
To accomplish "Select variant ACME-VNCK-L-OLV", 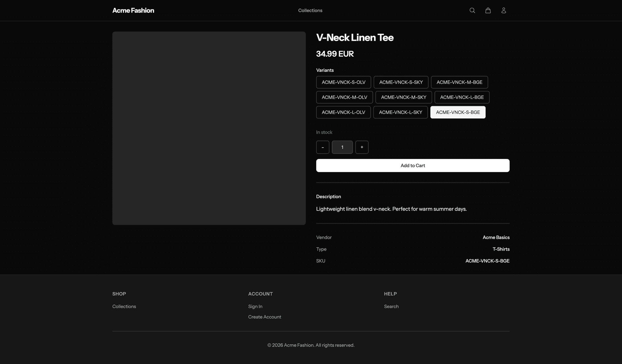I will 343,112.
